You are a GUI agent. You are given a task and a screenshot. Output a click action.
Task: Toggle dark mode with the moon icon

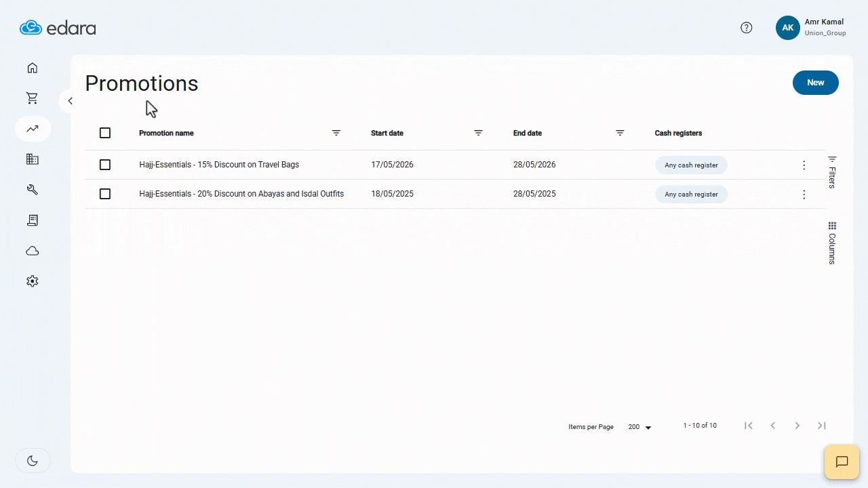click(x=32, y=460)
